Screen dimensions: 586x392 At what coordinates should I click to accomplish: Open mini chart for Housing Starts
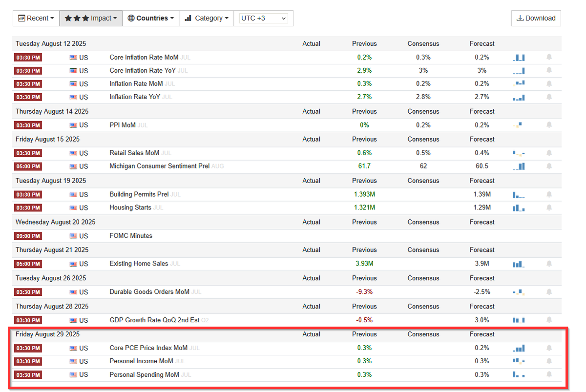click(519, 208)
